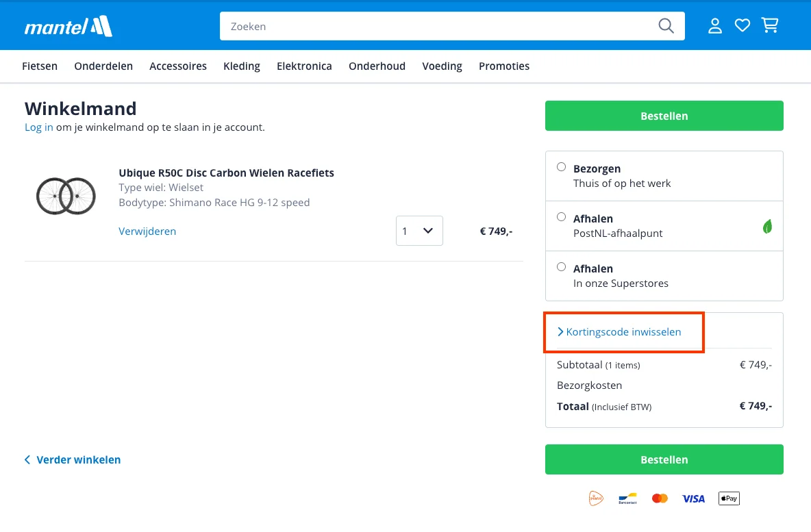Open the Accessoires menu
The width and height of the screenshot is (811, 532).
(178, 66)
